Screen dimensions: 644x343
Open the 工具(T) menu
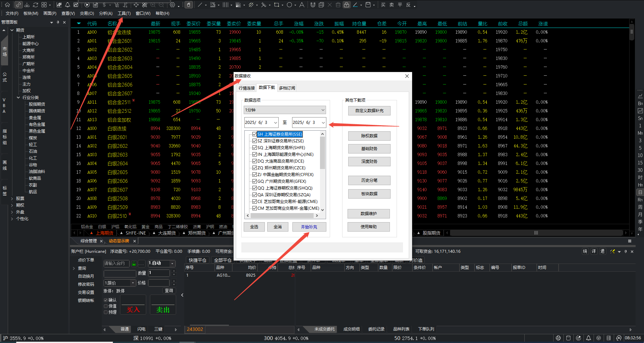(124, 13)
